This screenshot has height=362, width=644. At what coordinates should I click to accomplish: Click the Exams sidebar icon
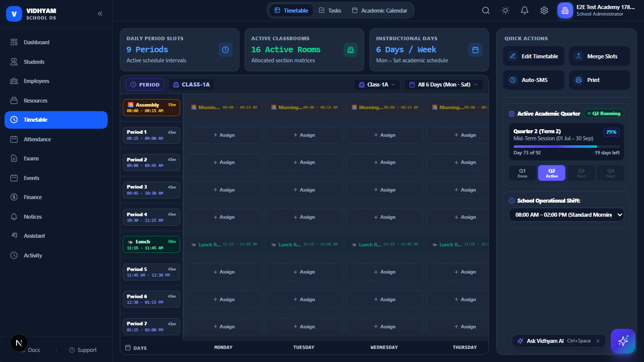[x=14, y=158]
